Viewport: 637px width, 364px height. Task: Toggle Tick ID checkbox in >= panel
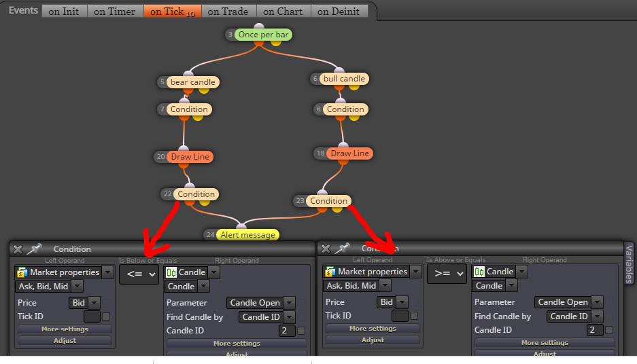click(414, 316)
